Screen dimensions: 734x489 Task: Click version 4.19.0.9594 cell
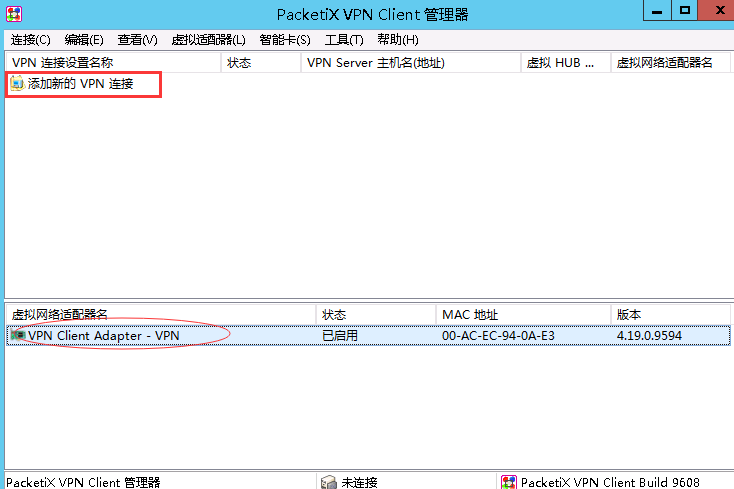(x=649, y=336)
